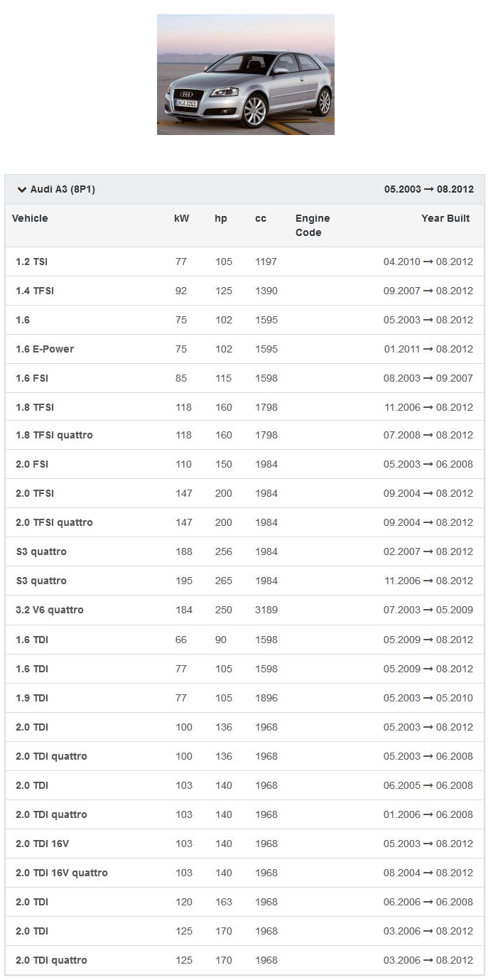Select the 1.4 TFSI vehicle entry
The image size is (493, 980).
(x=35, y=291)
